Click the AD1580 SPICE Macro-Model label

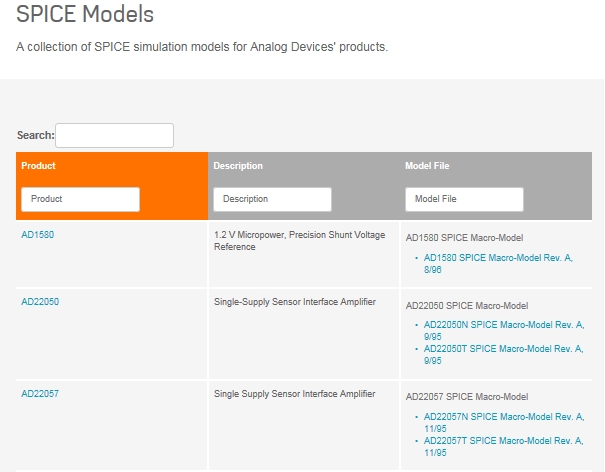(464, 238)
